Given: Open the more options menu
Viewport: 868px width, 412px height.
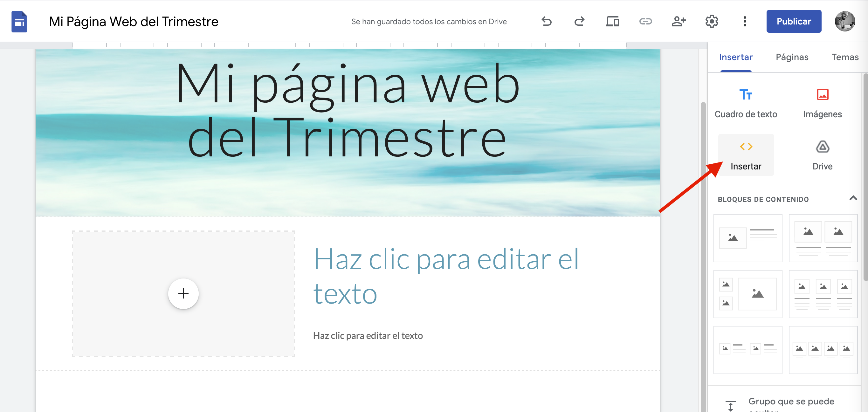Looking at the screenshot, I should point(744,21).
